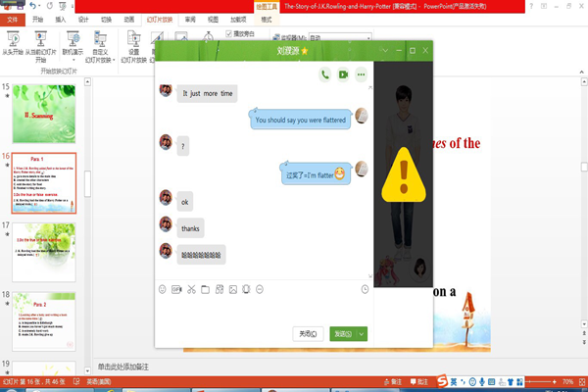Switch to the View (视图) ribbon tab

[213, 20]
